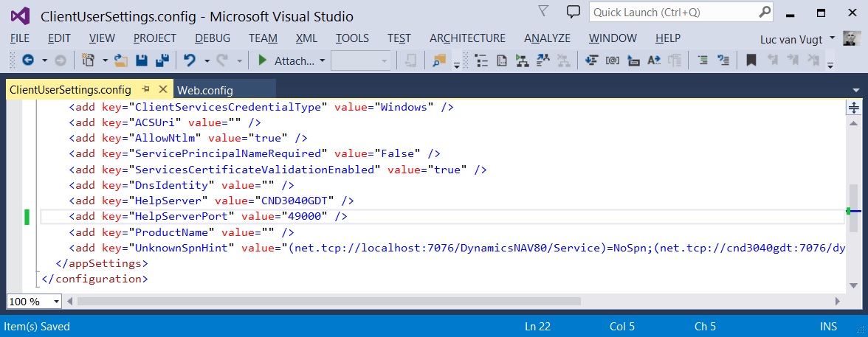
Task: Click the vertical scrollbar down arrow
Action: [x=853, y=285]
